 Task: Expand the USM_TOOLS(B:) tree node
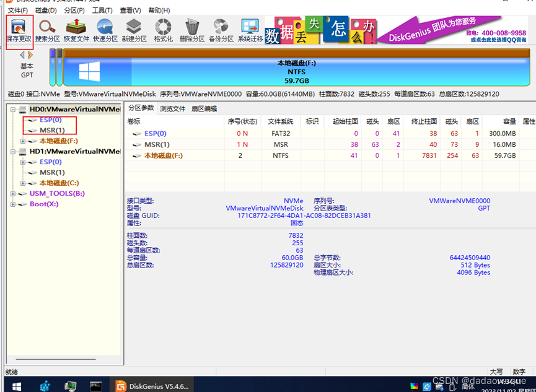click(13, 194)
